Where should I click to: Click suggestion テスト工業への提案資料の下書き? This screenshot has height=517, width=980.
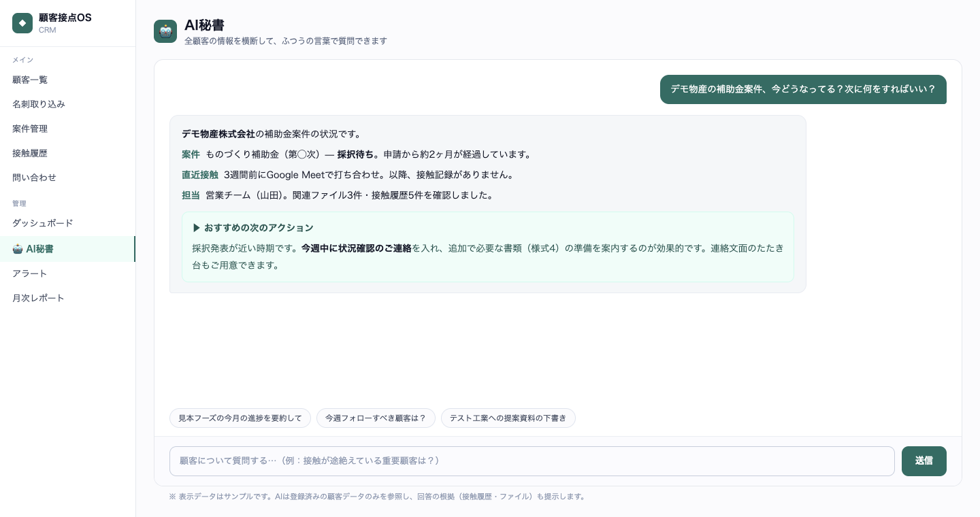click(x=508, y=418)
